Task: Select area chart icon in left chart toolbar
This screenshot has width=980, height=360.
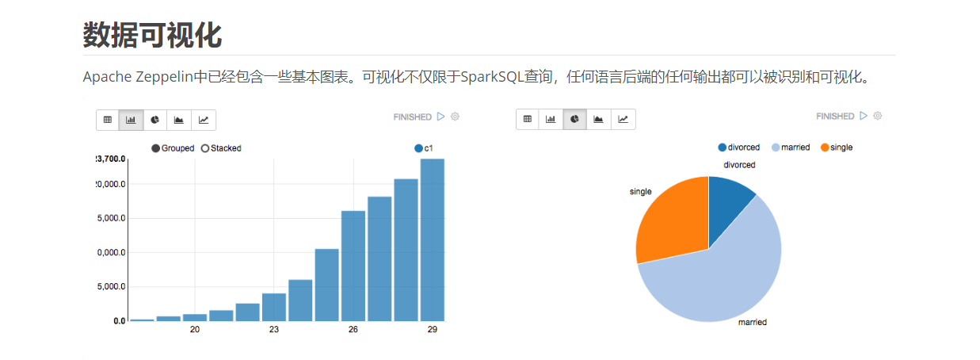Action: click(x=179, y=120)
